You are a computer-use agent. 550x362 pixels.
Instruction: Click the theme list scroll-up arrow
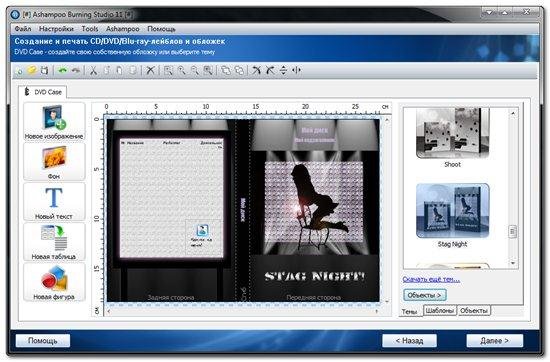pos(513,113)
